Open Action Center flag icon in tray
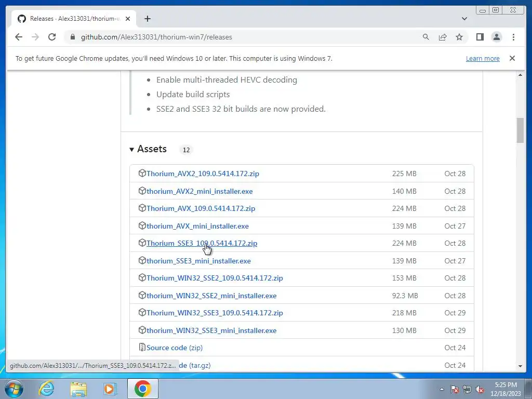 (x=455, y=389)
